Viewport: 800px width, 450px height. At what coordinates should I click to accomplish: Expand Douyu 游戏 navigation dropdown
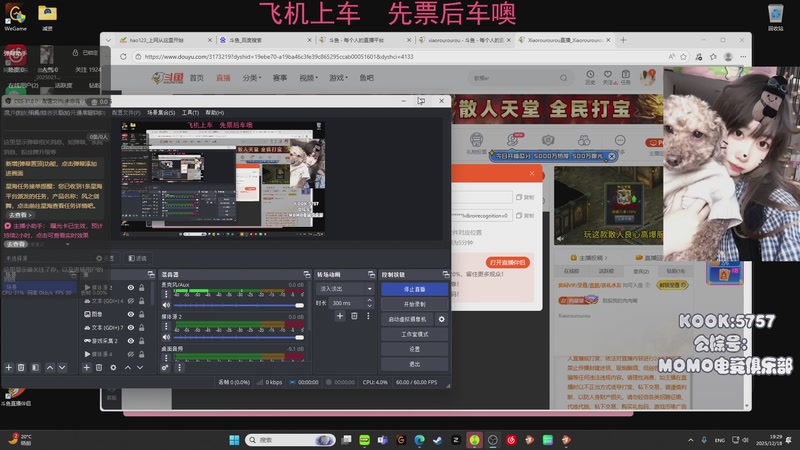tap(338, 78)
